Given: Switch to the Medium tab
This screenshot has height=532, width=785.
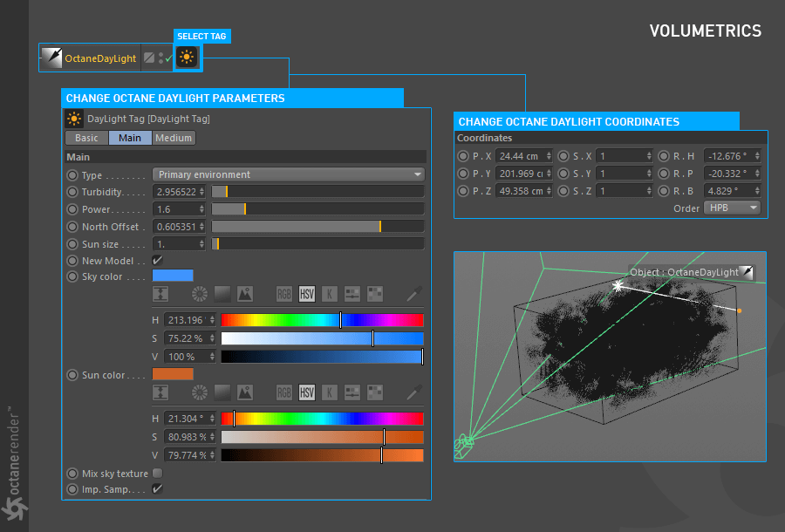Looking at the screenshot, I should (x=174, y=138).
